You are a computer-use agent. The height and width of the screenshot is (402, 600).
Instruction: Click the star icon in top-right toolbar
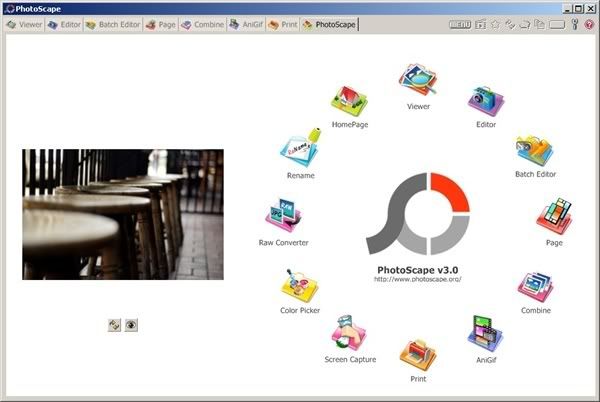pos(495,24)
